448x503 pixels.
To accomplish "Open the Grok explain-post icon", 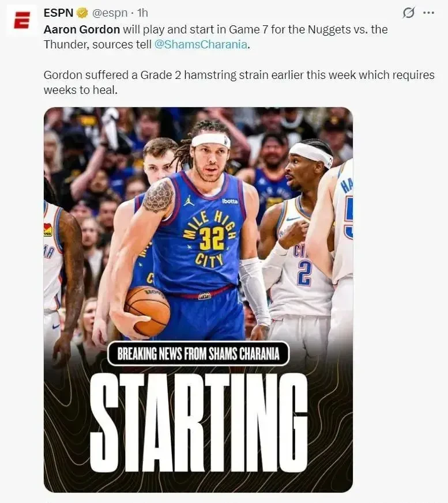I will [x=408, y=13].
